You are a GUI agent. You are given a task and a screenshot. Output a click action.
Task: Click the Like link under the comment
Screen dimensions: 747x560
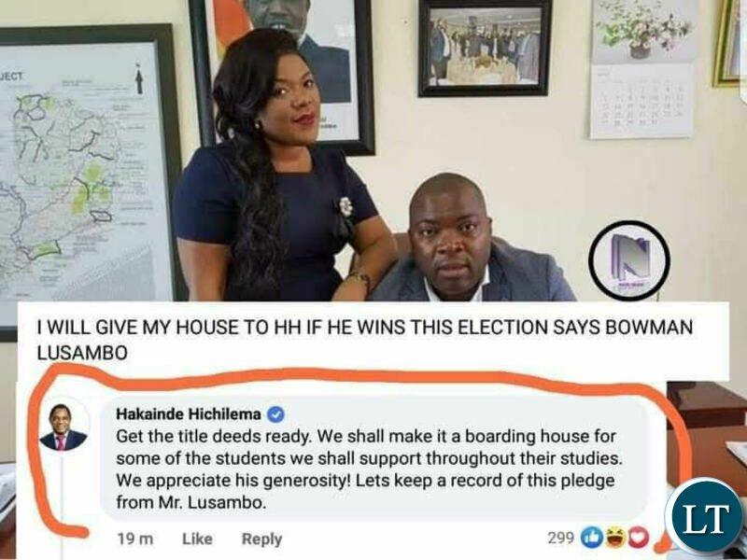click(x=197, y=539)
